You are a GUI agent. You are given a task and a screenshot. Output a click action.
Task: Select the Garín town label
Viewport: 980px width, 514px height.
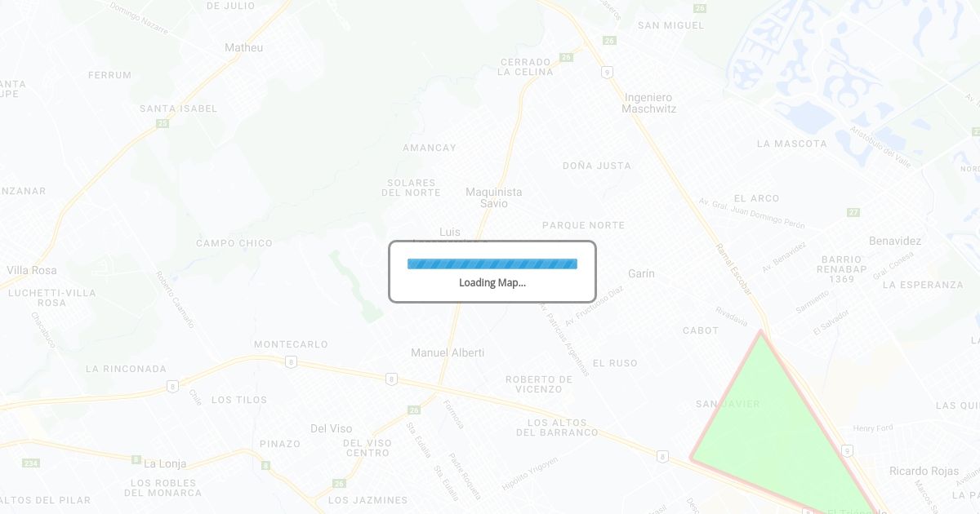(641, 273)
